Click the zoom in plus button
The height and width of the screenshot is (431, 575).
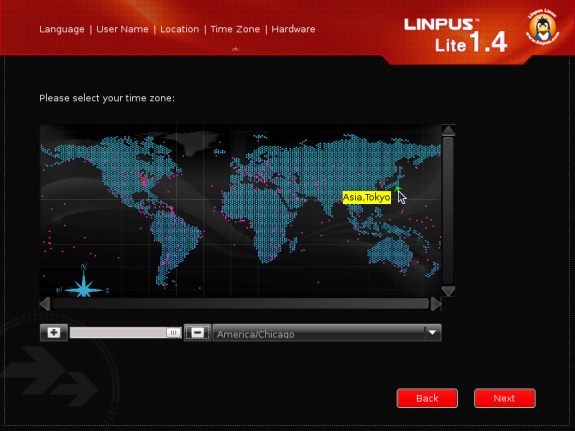pyautogui.click(x=54, y=333)
